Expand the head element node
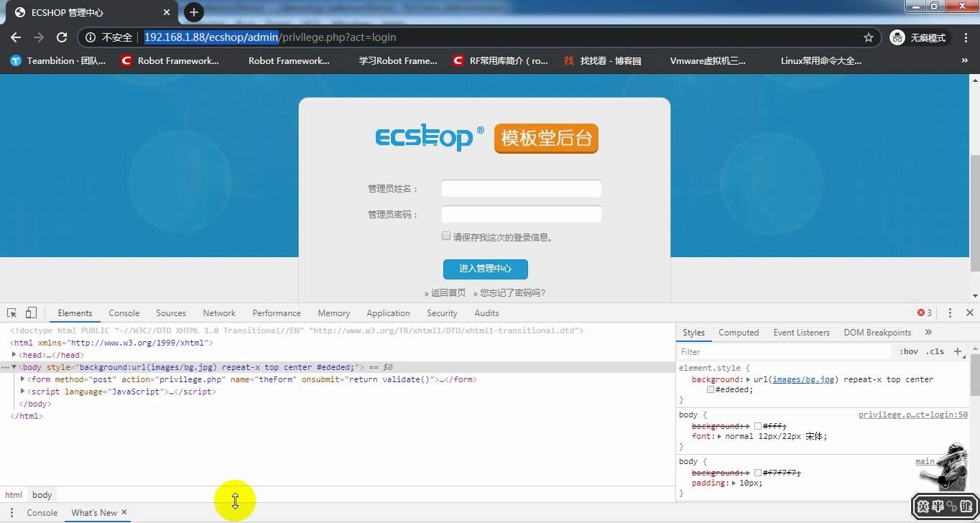This screenshot has width=980, height=523. point(14,355)
